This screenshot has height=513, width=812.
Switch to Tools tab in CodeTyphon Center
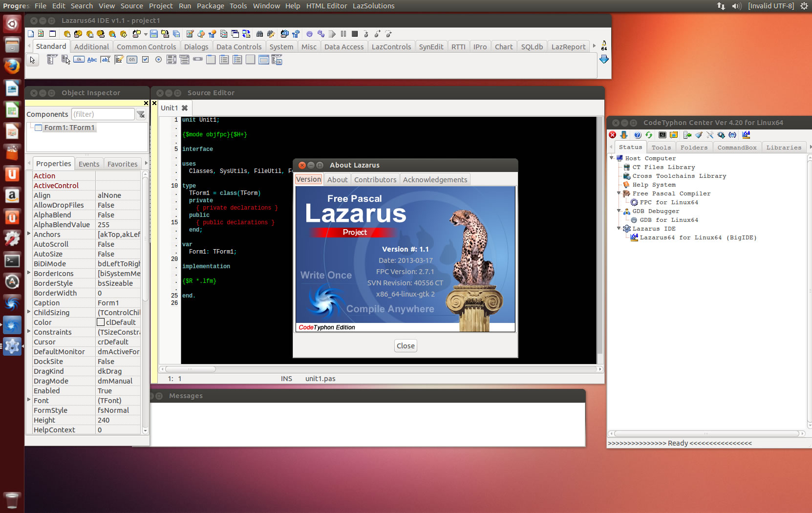(x=661, y=147)
